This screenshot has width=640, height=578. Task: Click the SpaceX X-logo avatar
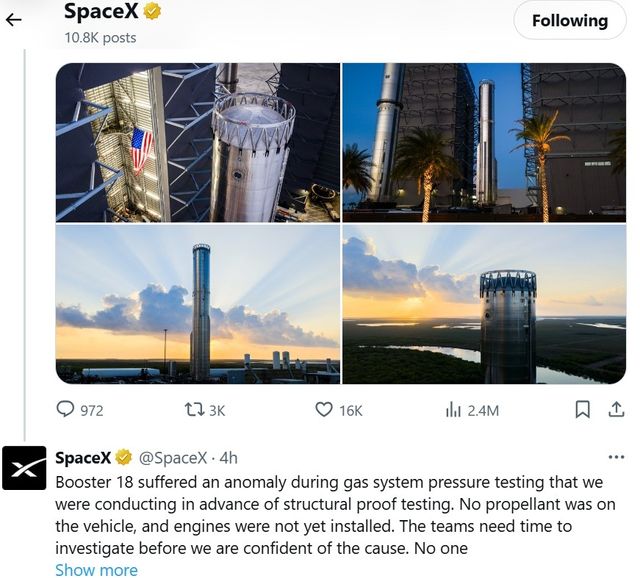point(25,467)
